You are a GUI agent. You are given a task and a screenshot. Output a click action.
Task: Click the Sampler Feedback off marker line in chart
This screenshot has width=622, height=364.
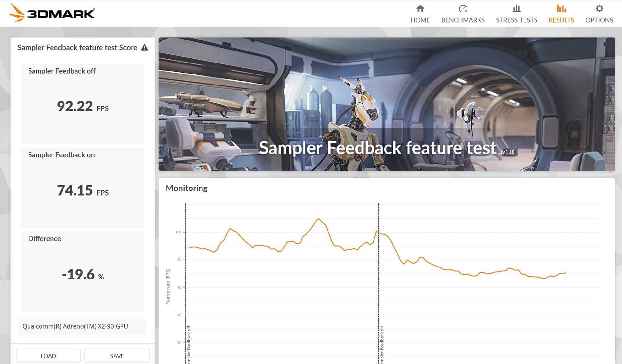coord(185,283)
